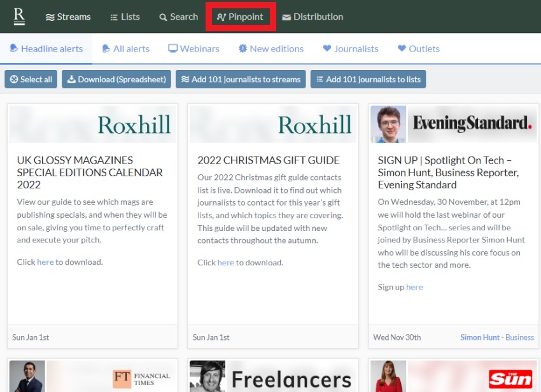Click the Outlets heart icon
The image size is (541, 392).
[x=402, y=48]
